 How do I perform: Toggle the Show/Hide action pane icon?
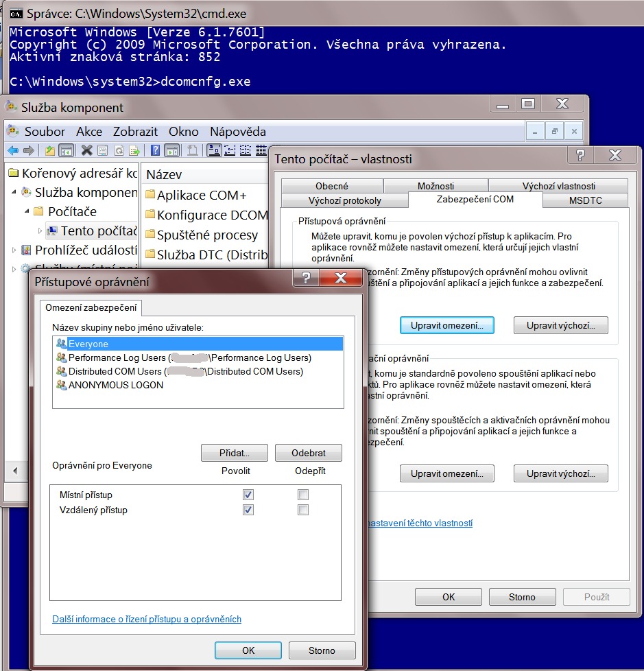[x=171, y=150]
